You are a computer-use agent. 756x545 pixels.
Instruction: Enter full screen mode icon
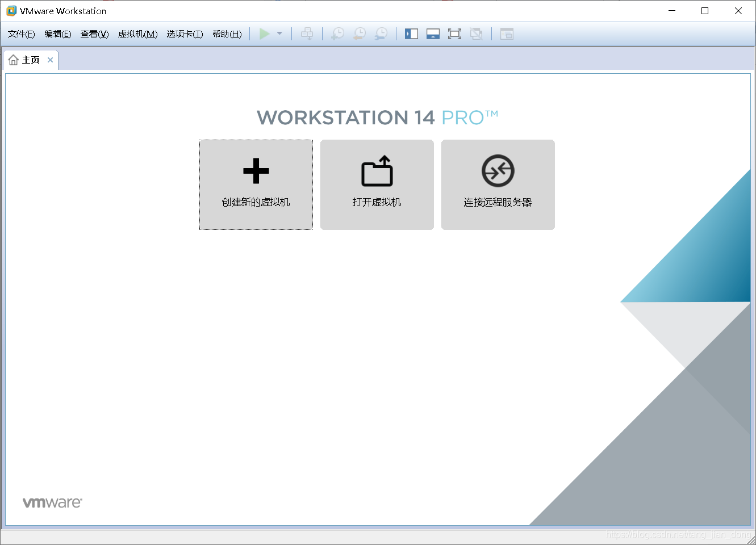[454, 34]
